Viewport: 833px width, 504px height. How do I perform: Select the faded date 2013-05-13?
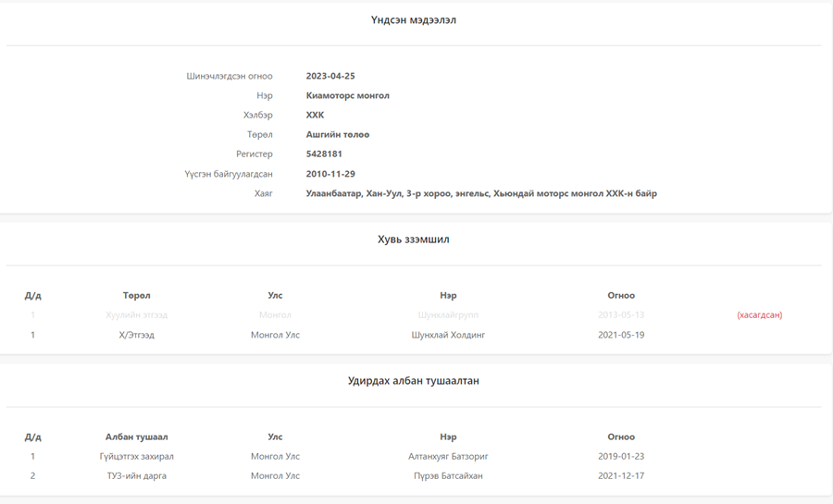pos(621,315)
